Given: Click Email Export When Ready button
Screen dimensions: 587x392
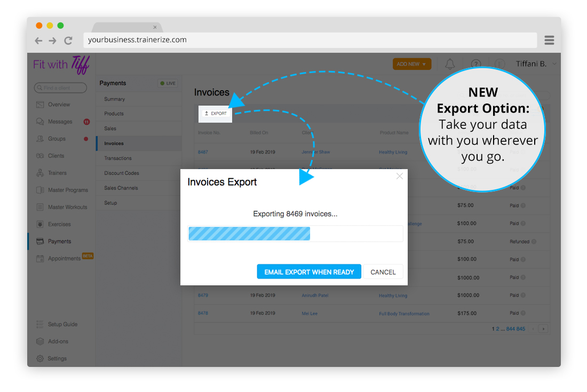Looking at the screenshot, I should click(x=309, y=272).
